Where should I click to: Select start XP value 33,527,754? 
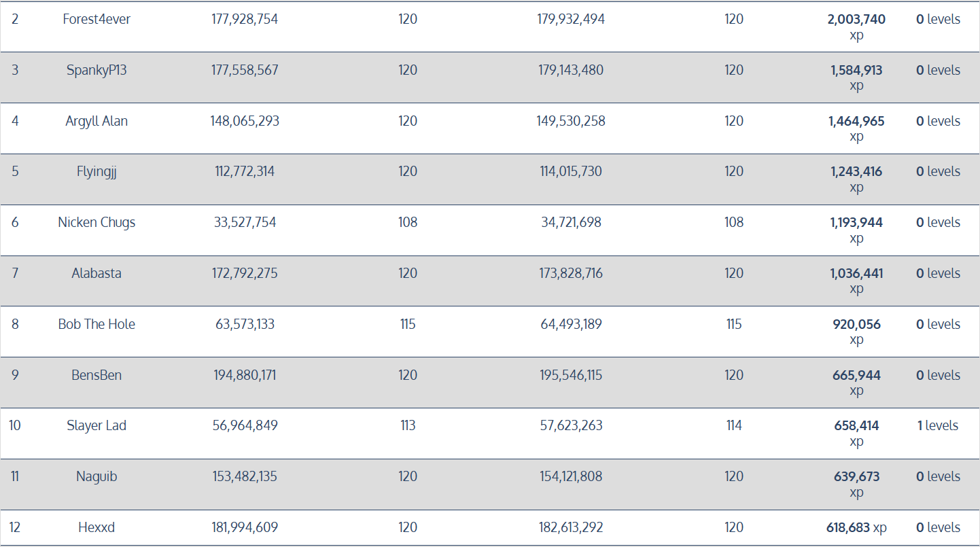245,222
